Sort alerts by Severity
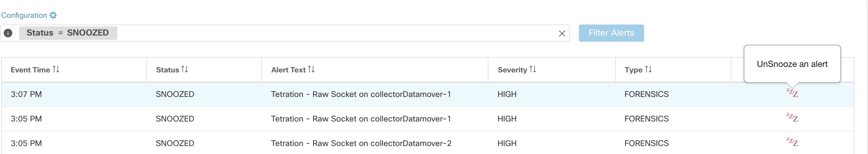This screenshot has height=154, width=868. 532,69
